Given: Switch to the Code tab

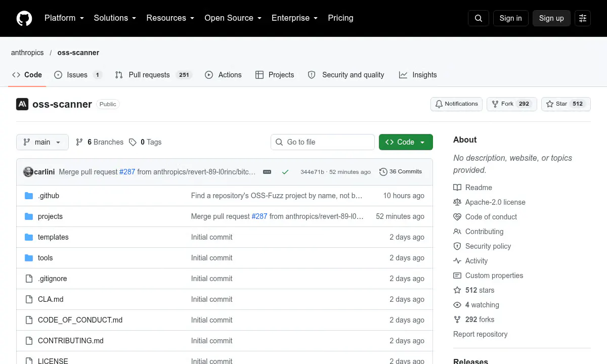Looking at the screenshot, I should pos(27,75).
